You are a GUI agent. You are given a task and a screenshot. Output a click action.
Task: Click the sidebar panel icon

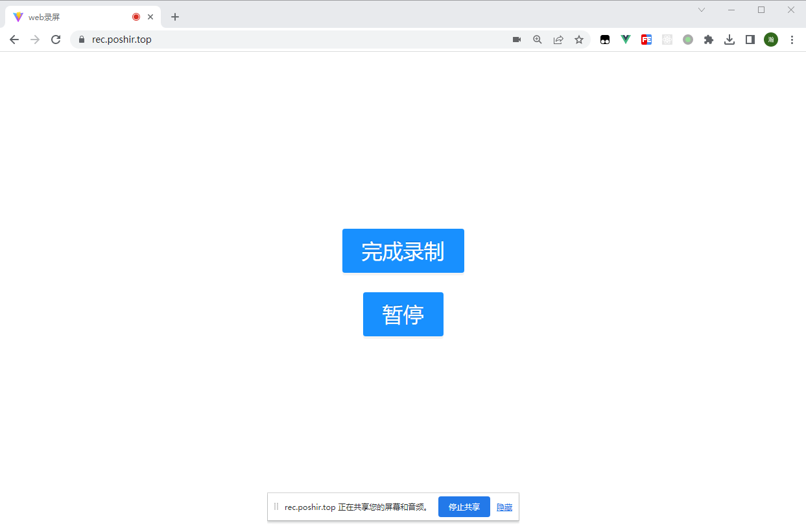point(750,40)
